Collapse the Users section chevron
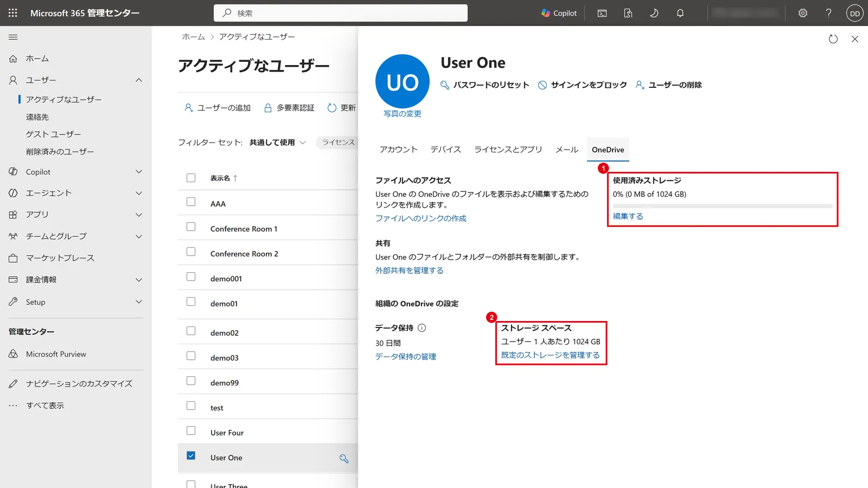868x488 pixels. 139,80
